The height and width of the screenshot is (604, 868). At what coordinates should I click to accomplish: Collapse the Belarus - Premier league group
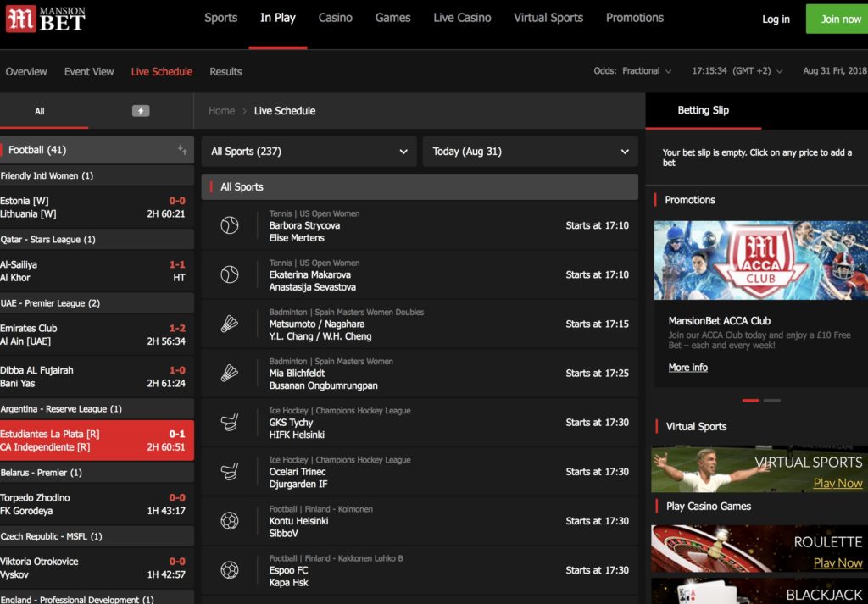click(x=97, y=473)
